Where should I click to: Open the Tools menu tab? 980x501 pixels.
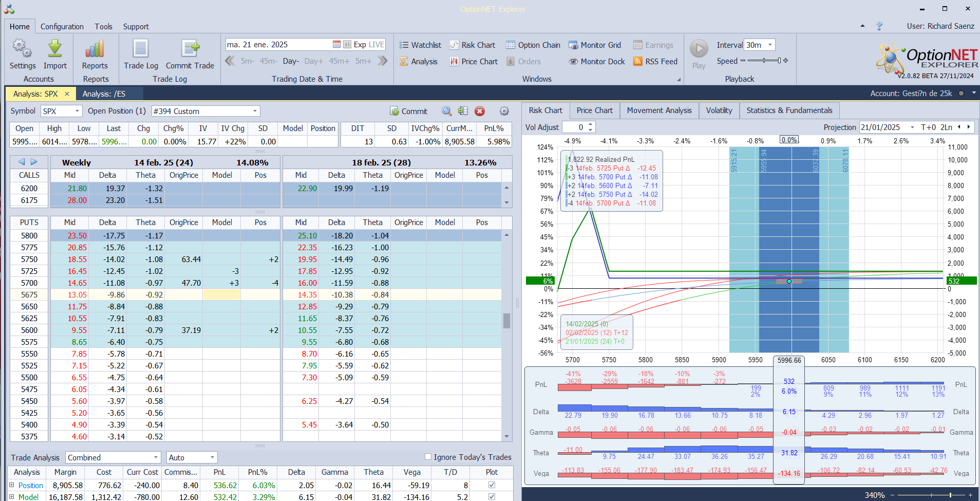pyautogui.click(x=103, y=27)
